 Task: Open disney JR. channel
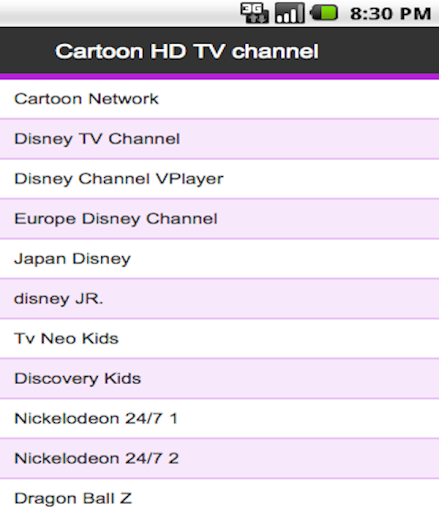pos(219,299)
